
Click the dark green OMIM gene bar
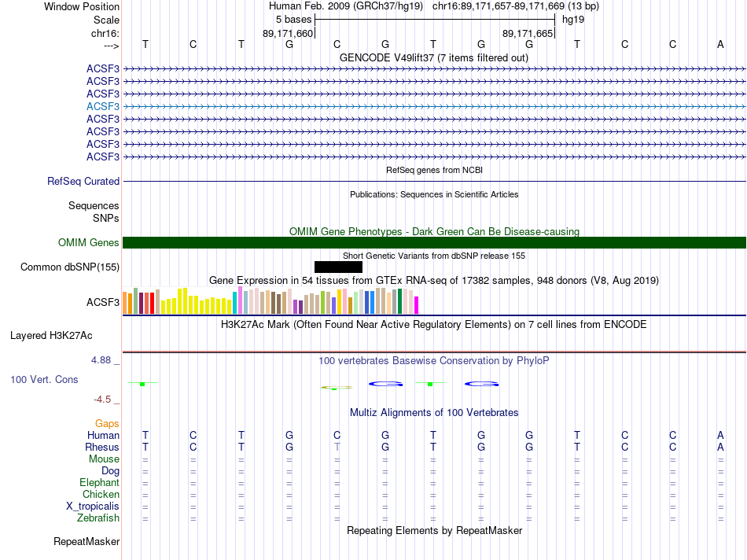tap(435, 242)
